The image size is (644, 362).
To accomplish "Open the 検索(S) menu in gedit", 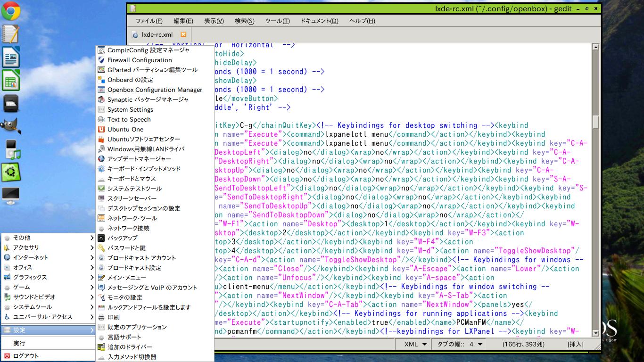I will (244, 21).
